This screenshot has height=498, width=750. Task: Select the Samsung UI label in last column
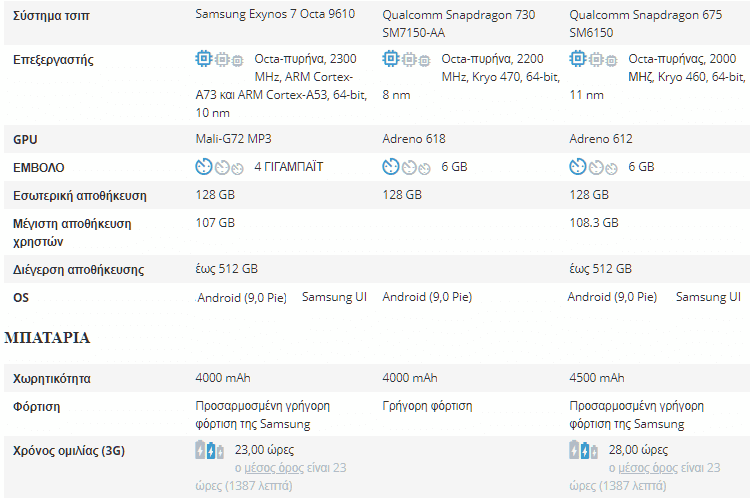coord(708,297)
